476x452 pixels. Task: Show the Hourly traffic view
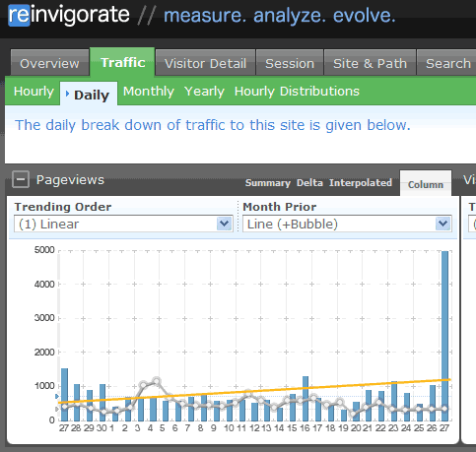pos(34,92)
